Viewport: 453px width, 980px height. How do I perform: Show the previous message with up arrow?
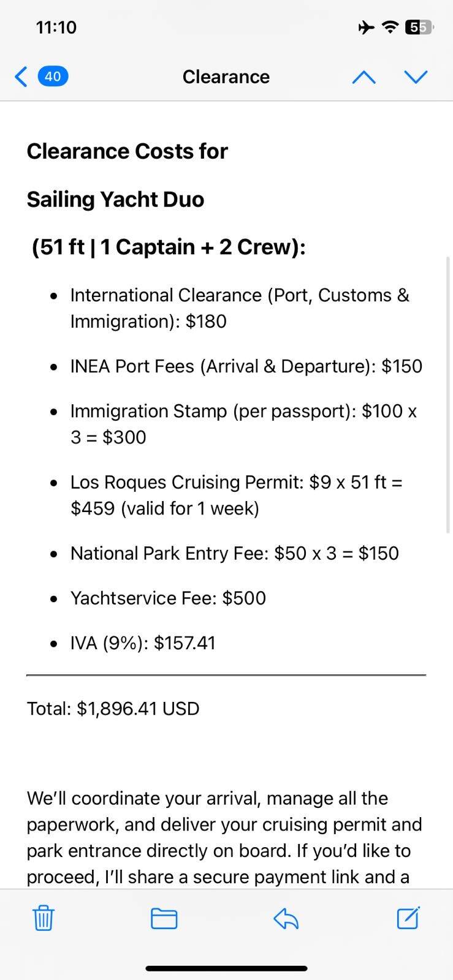tap(364, 77)
